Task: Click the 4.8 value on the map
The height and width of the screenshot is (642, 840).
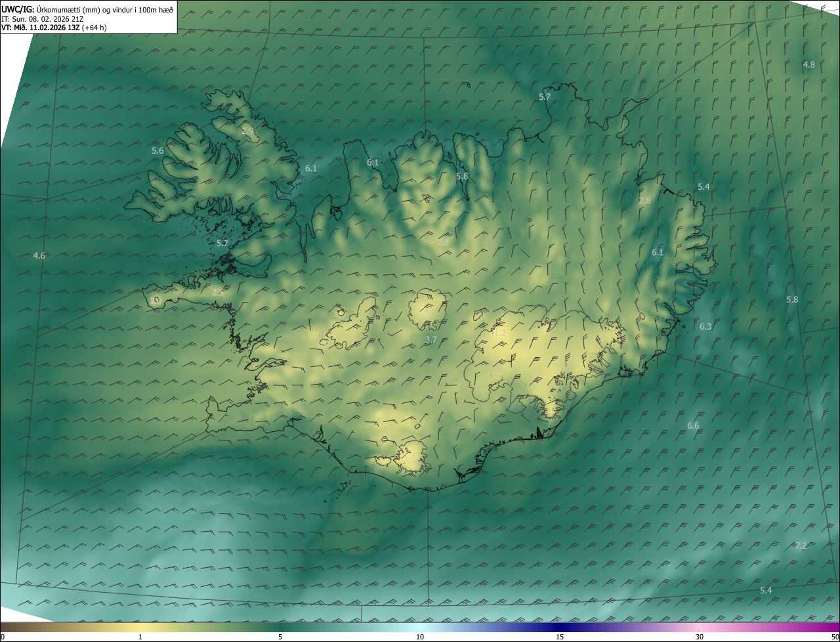Action: point(808,64)
